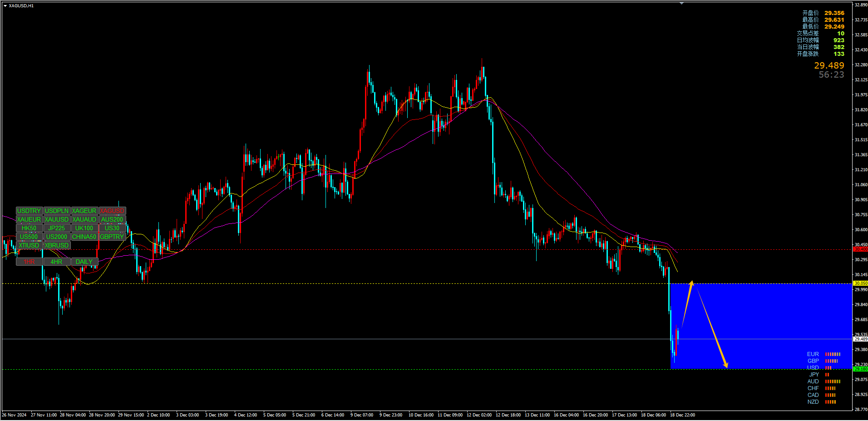Click the 当日波幅 value 382
Screen dimensions: 868x421
(839, 47)
